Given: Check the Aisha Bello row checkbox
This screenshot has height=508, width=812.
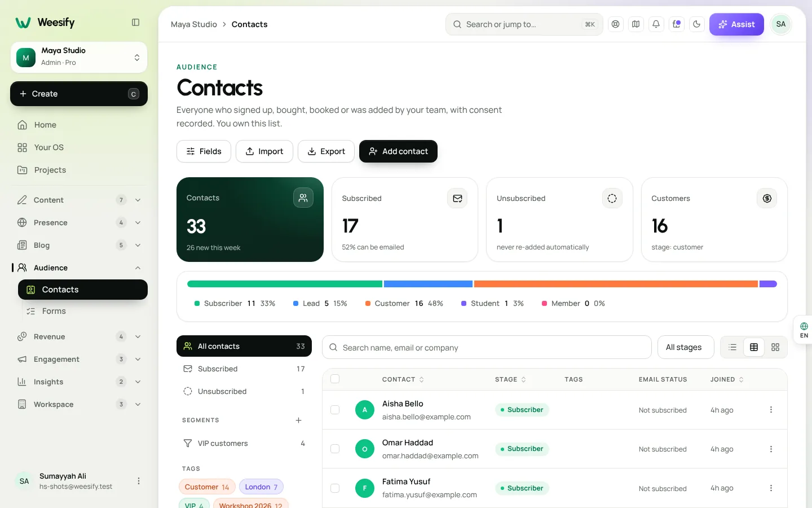Looking at the screenshot, I should (x=335, y=410).
